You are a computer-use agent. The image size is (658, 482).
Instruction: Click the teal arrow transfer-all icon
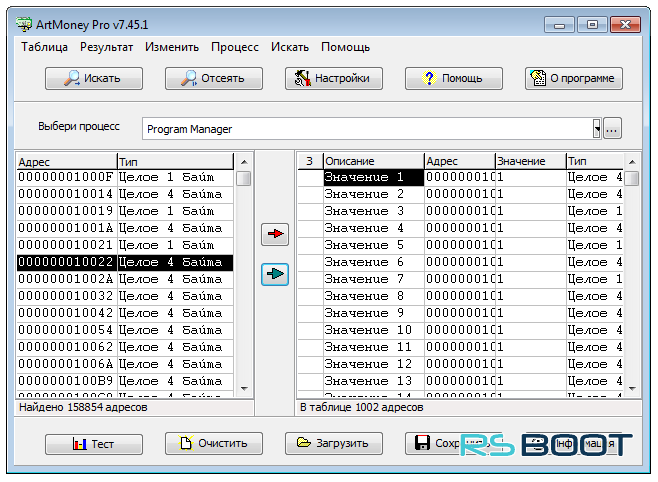(275, 274)
